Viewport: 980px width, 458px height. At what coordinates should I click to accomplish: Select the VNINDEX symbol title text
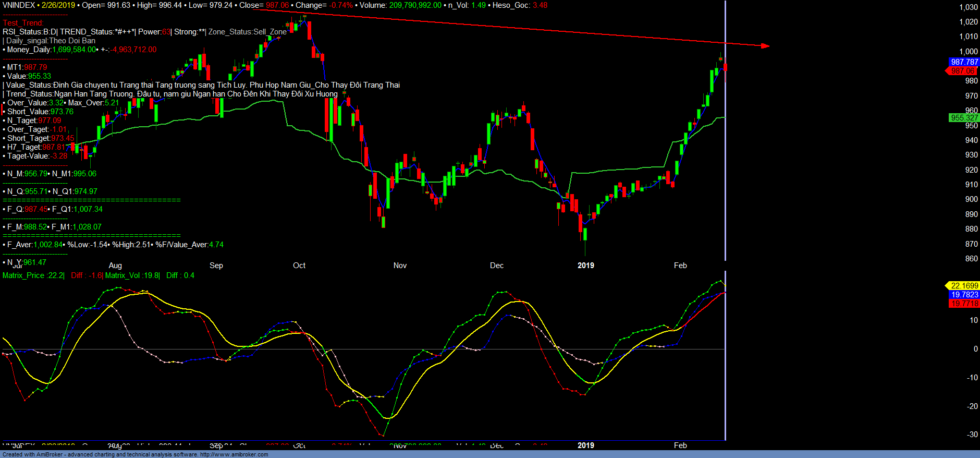19,5
